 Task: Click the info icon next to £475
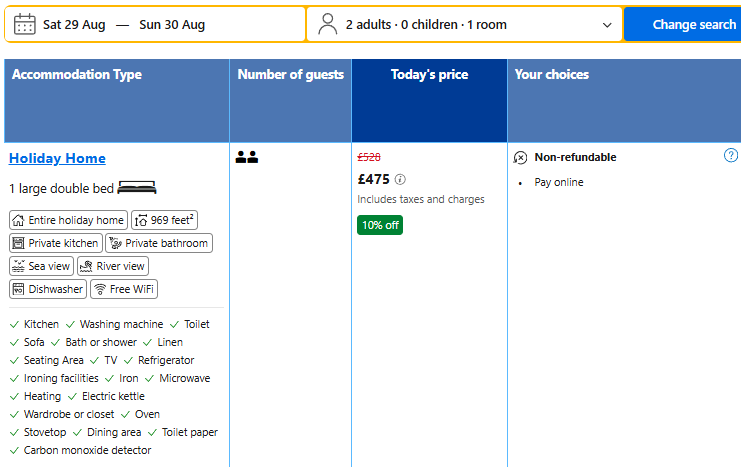coord(400,179)
